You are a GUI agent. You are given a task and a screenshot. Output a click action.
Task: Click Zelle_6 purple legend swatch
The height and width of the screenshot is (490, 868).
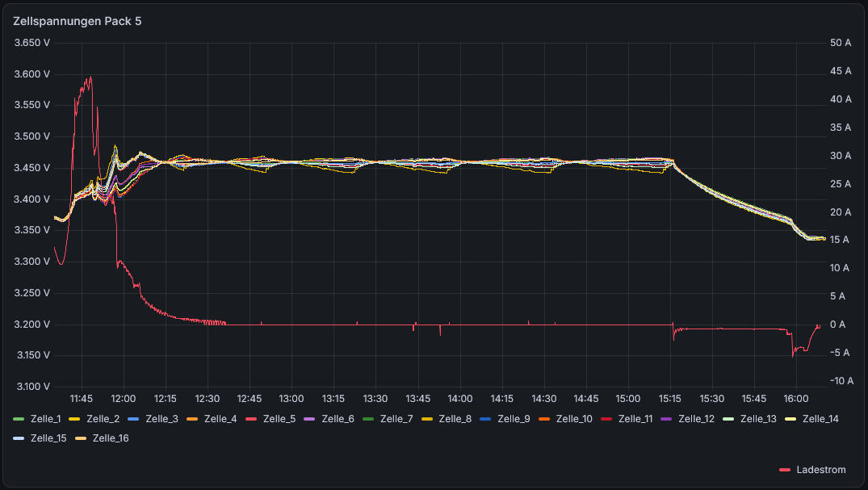[310, 419]
